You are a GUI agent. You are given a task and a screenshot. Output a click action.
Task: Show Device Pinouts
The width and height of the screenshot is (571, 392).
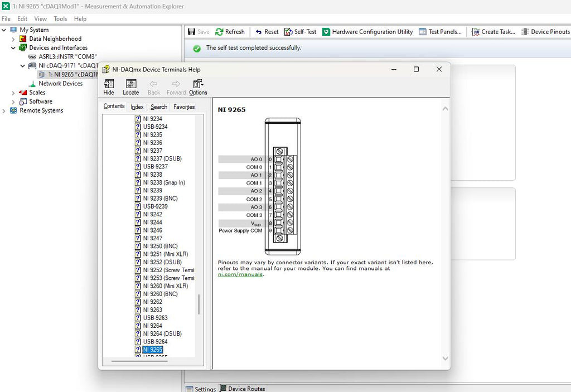coord(545,32)
